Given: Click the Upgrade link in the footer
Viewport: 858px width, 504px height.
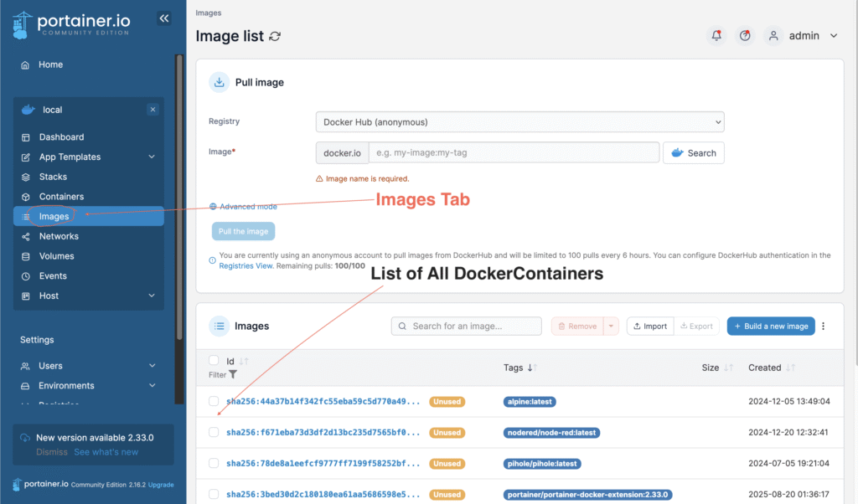Looking at the screenshot, I should (161, 485).
